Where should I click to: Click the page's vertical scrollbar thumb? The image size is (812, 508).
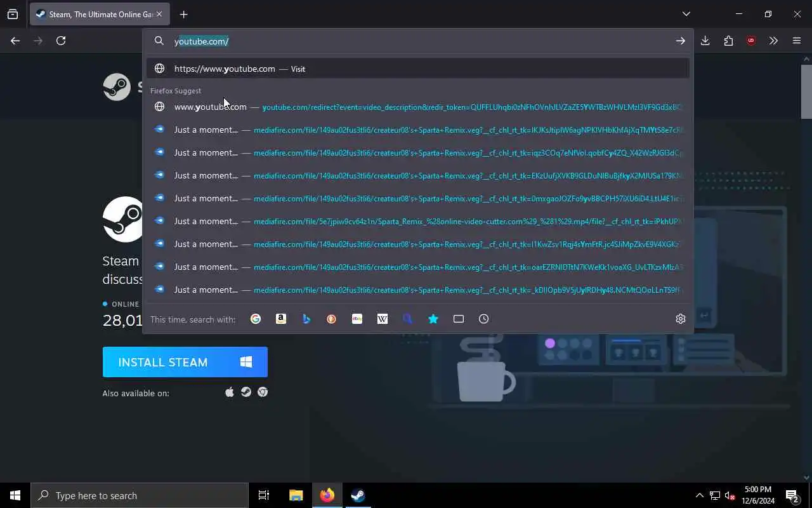[806, 91]
